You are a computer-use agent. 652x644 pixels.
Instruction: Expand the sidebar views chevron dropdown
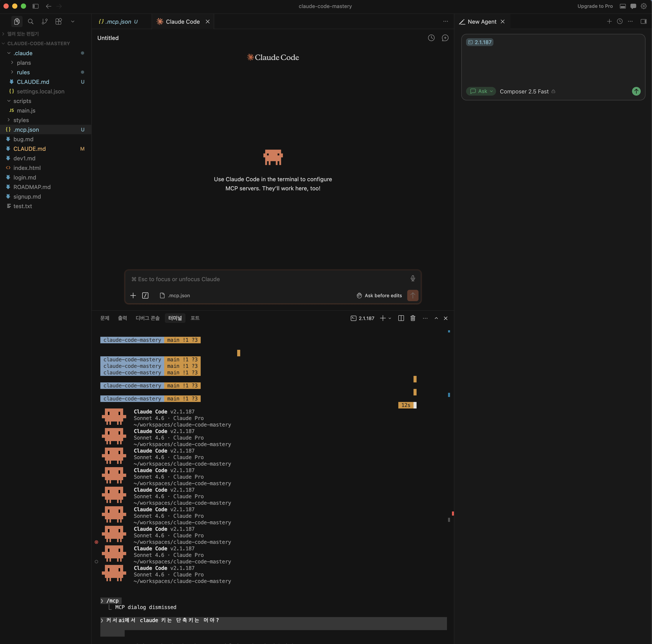73,22
